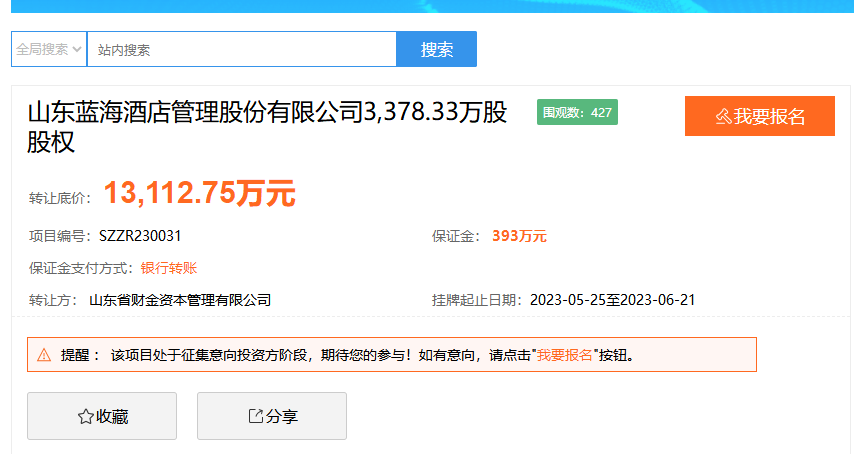
Task: Click the gavel icon in 我要报名
Action: pyautogui.click(x=723, y=116)
